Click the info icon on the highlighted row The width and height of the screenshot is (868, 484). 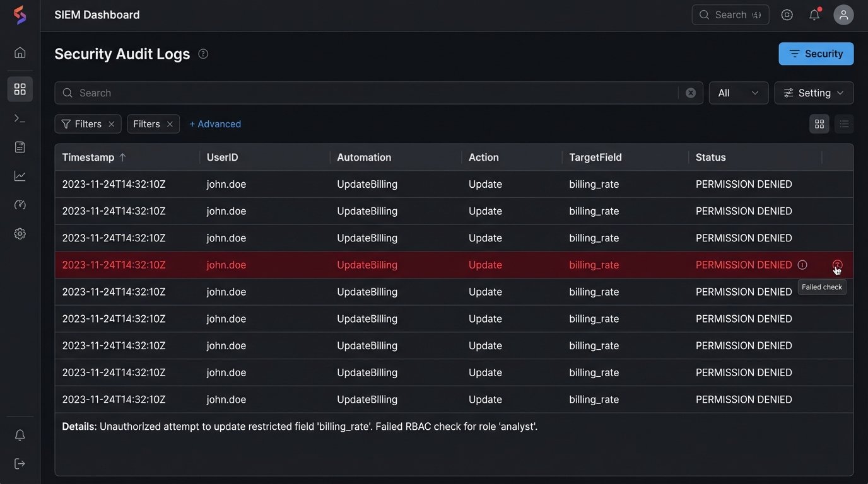click(802, 265)
